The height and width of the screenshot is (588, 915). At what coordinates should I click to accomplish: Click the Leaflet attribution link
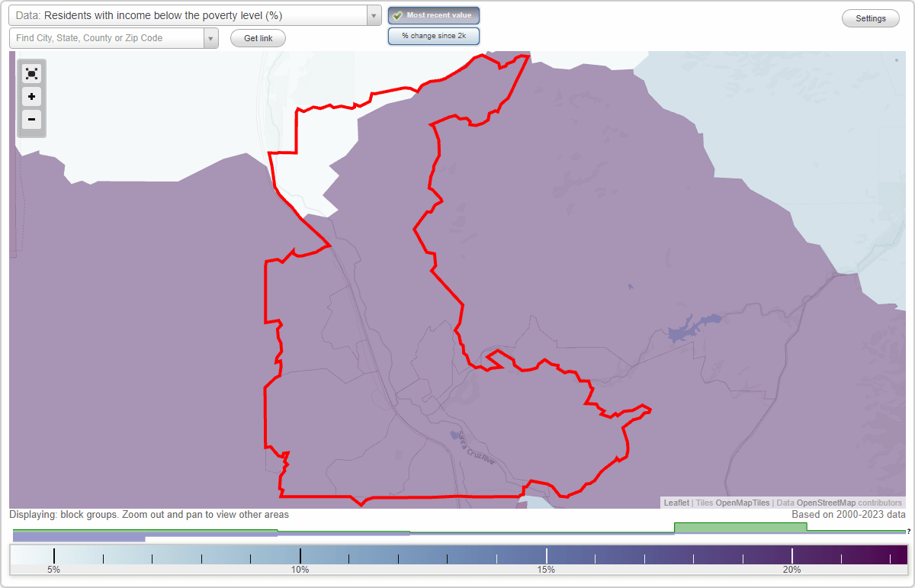pos(676,503)
